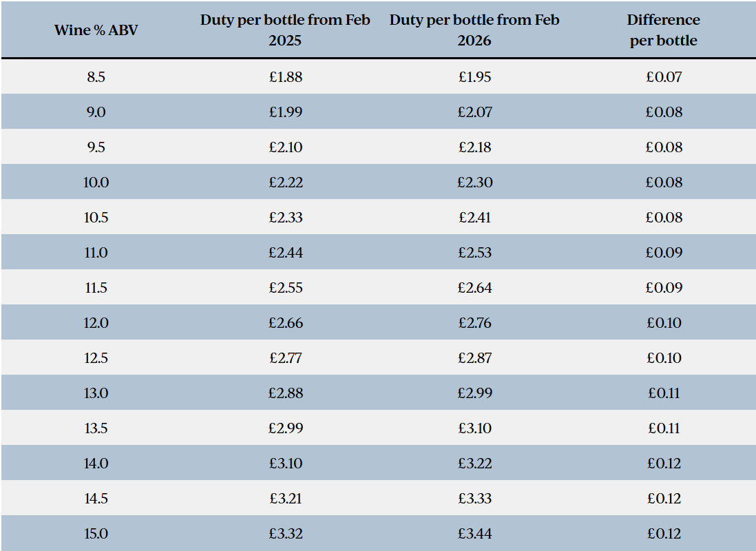Click the £3.44 duty value

[x=474, y=534]
